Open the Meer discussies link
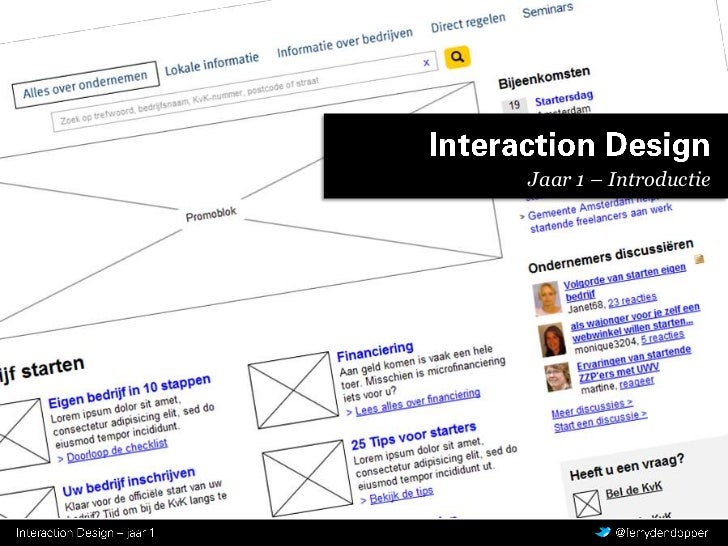The image size is (728, 546). pyautogui.click(x=592, y=408)
